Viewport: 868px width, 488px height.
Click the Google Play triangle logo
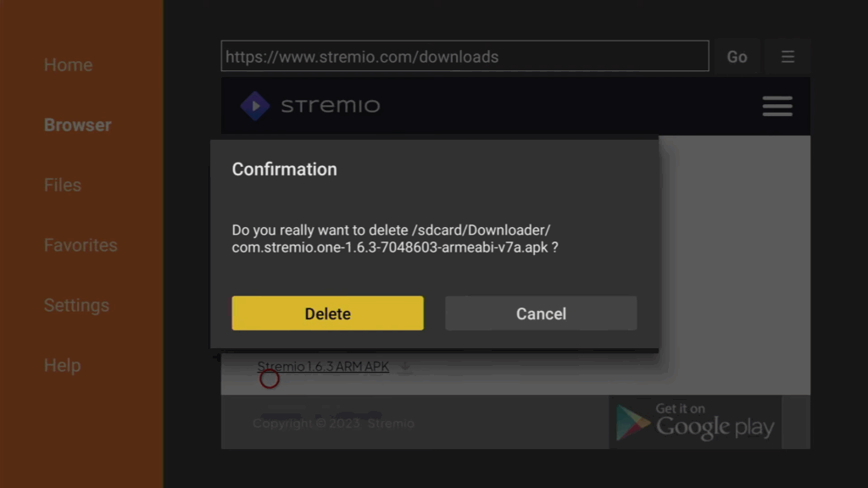[x=632, y=423]
